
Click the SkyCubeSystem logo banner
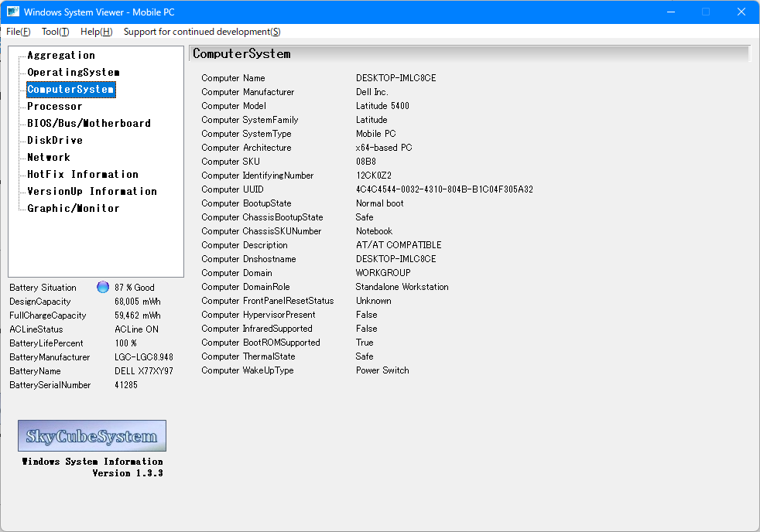pos(92,436)
